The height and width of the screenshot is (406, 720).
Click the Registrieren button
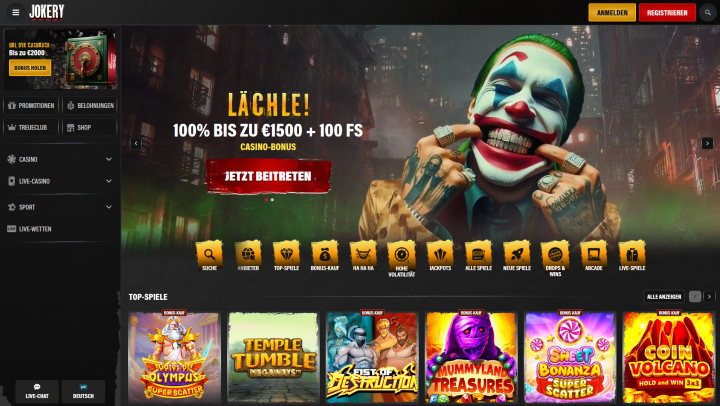coord(667,12)
